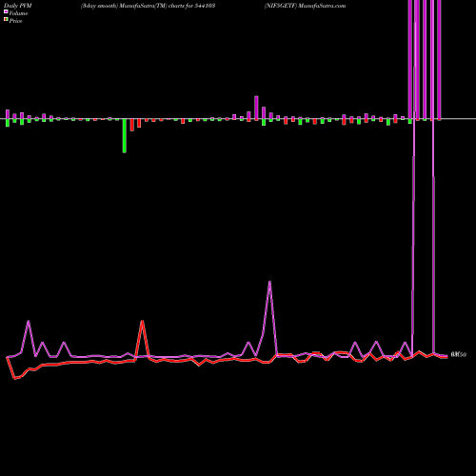Click the Daily PVM chart title
This screenshot has width=476, height=476.
coord(18,6)
